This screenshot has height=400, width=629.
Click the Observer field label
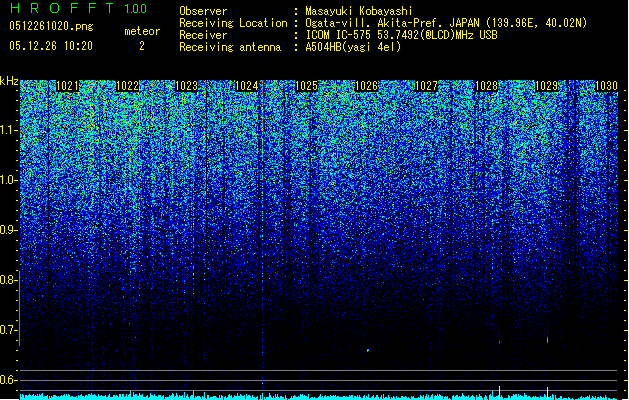pos(203,11)
